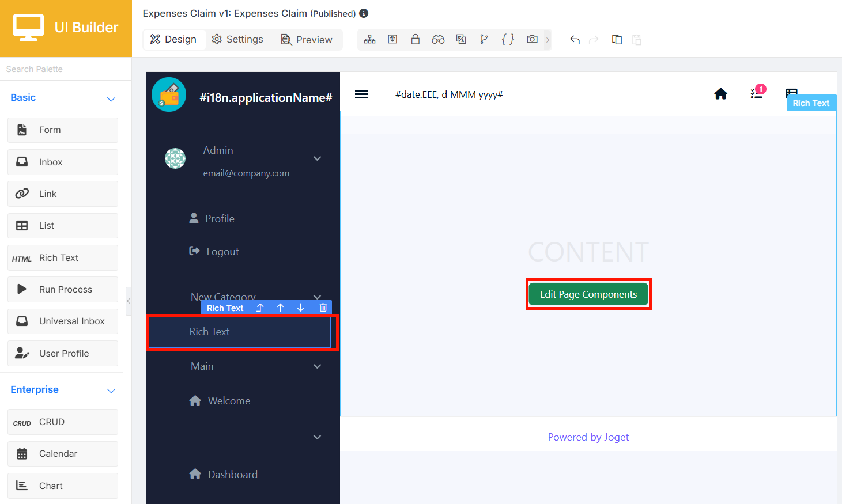Open the Profile menu entry
842x504 pixels.
coord(212,218)
